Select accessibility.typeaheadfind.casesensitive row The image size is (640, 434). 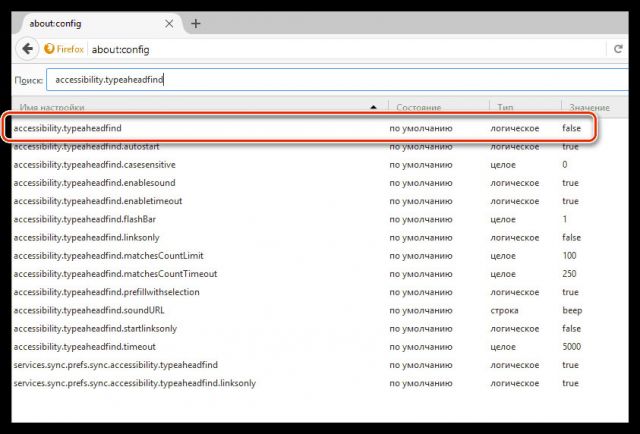(320, 165)
